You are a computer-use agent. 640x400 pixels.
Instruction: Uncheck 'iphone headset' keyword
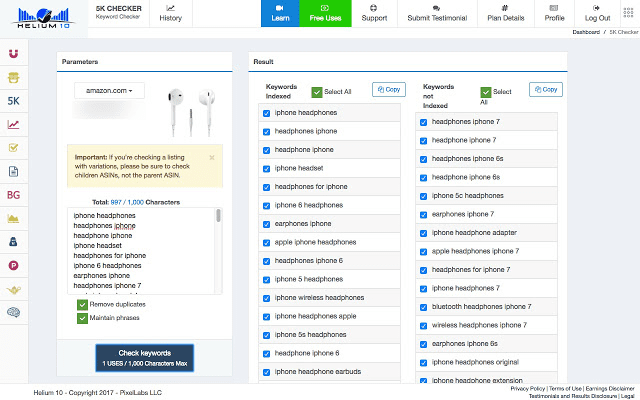(x=267, y=169)
